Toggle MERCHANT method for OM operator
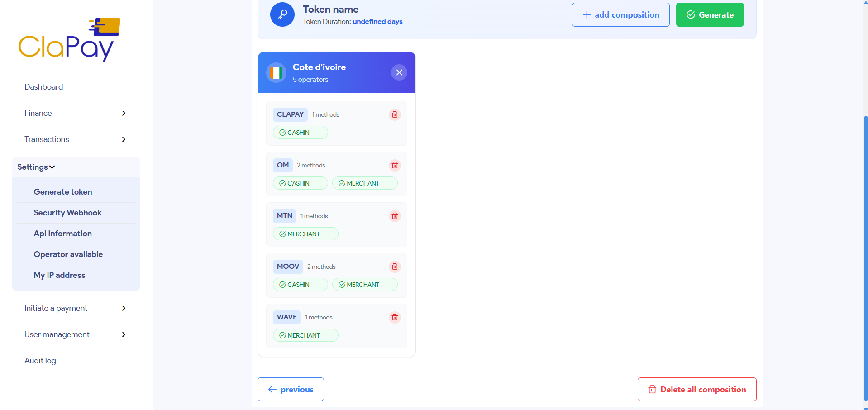 point(365,183)
